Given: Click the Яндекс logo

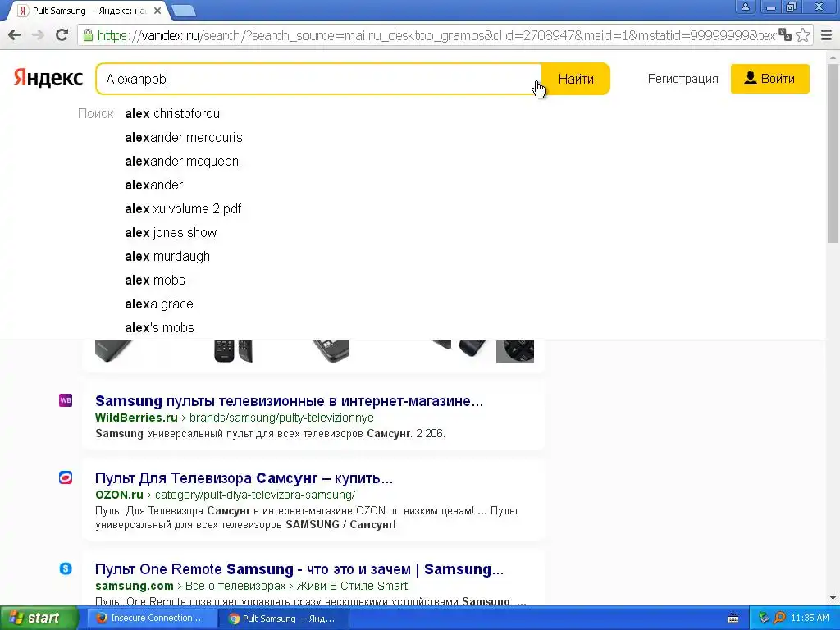Looking at the screenshot, I should [48, 78].
